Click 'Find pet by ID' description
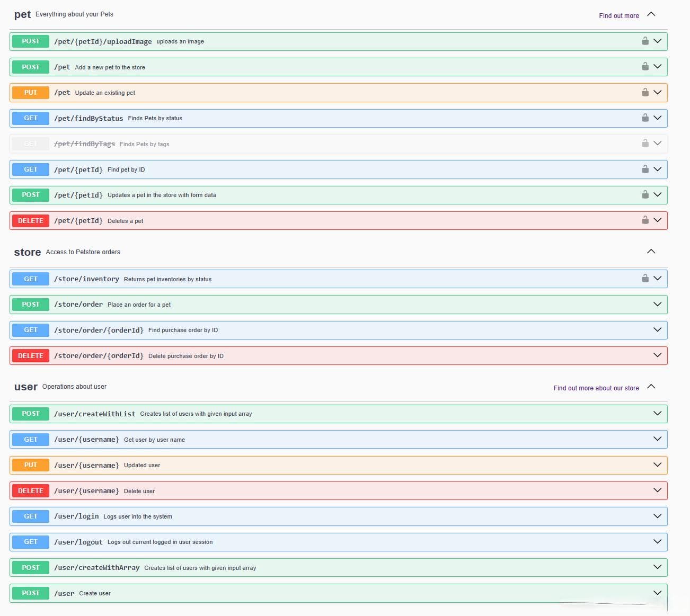Viewport: 690px width, 616px height. click(126, 169)
